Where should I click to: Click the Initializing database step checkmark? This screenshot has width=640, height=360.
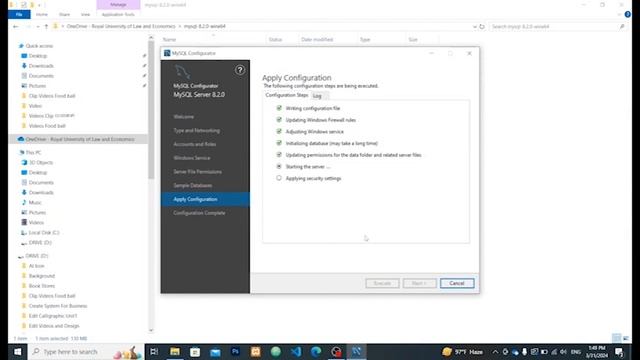click(x=279, y=143)
